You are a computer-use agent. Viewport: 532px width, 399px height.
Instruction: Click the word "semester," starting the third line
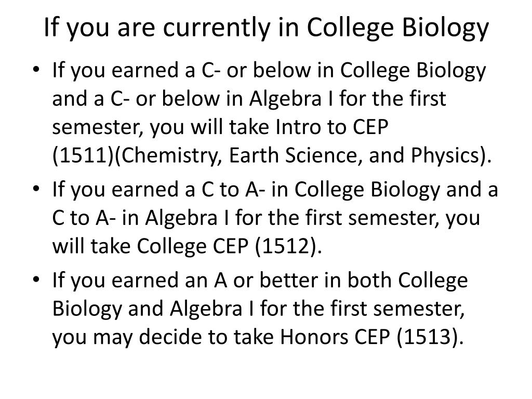click(97, 128)
